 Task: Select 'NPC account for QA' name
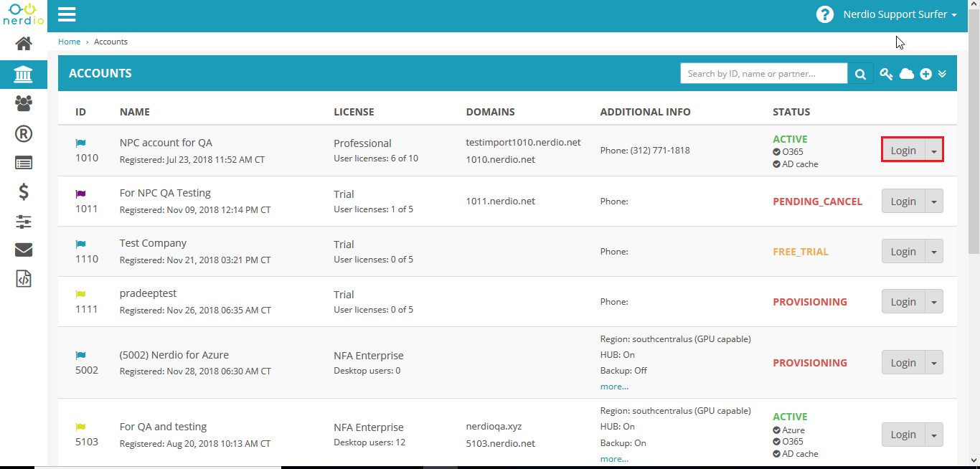tap(166, 143)
